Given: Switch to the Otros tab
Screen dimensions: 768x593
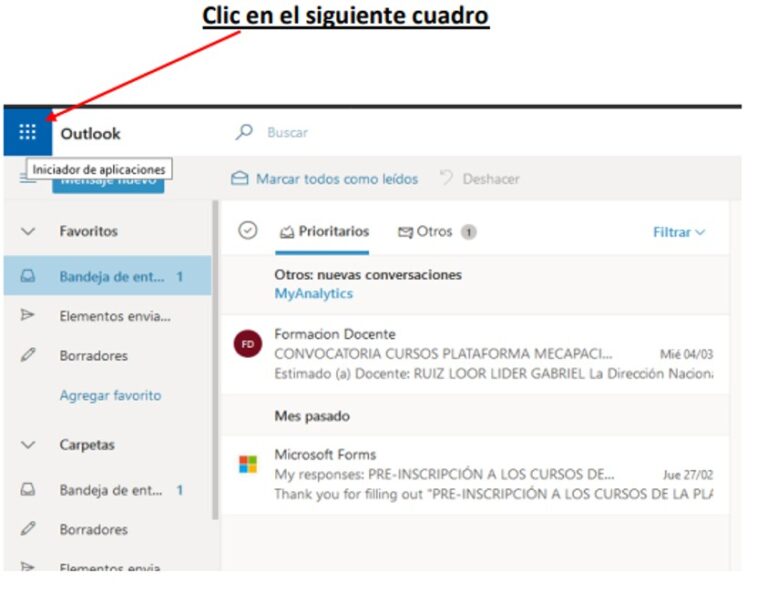Looking at the screenshot, I should [436, 232].
